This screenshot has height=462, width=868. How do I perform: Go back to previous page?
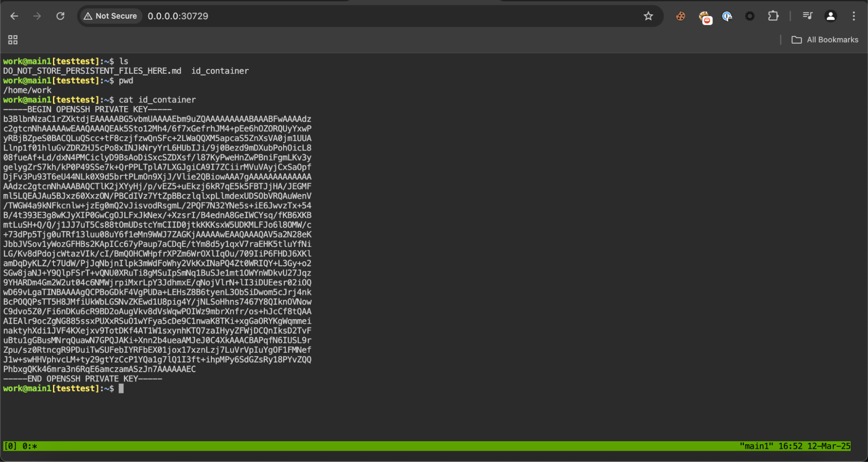[14, 16]
